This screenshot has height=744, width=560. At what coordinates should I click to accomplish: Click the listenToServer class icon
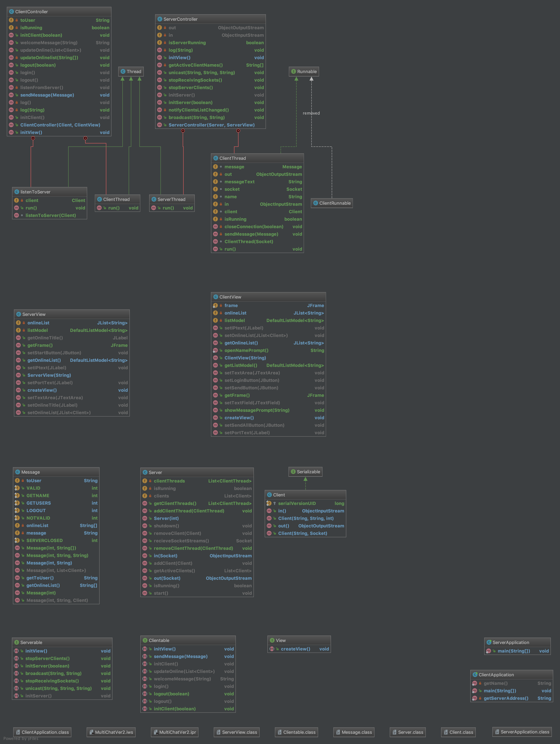(x=17, y=192)
